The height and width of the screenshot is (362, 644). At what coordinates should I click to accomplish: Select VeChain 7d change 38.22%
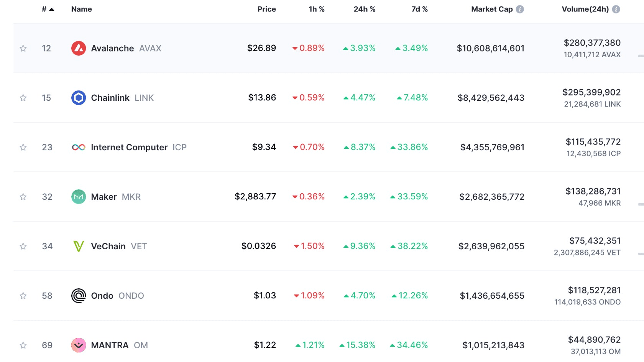(409, 246)
